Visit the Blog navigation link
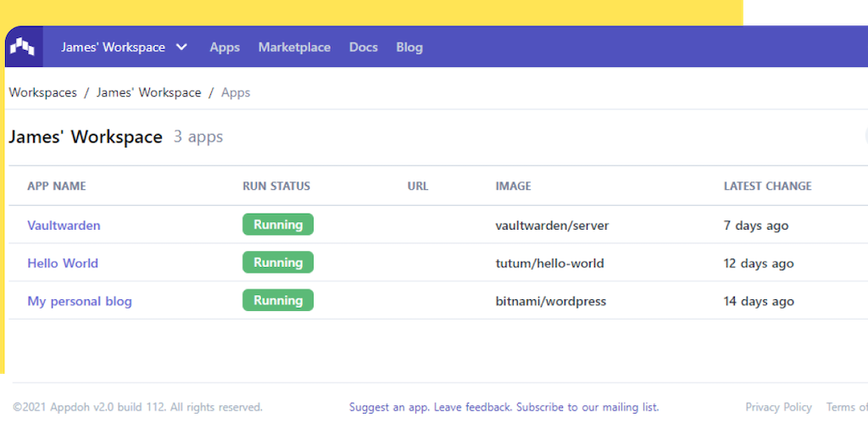 click(409, 47)
